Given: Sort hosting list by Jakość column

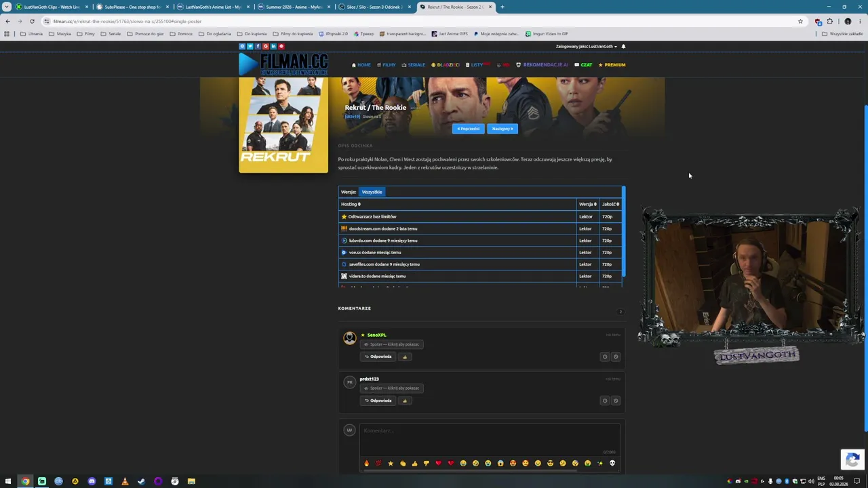Looking at the screenshot, I should click(x=610, y=204).
